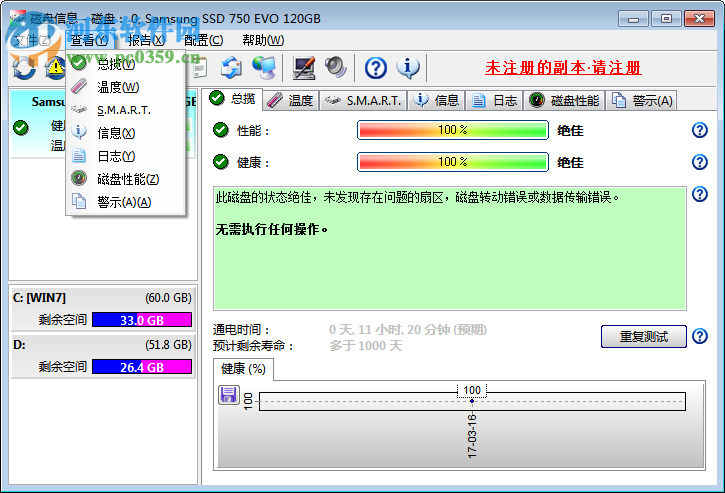
Task: Click the notepad document toolbar icon
Action: (200, 68)
